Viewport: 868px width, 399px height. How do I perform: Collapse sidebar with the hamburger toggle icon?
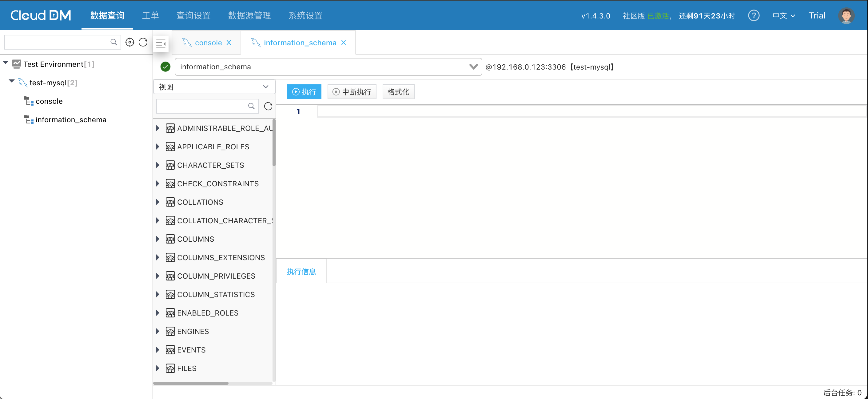coord(161,43)
